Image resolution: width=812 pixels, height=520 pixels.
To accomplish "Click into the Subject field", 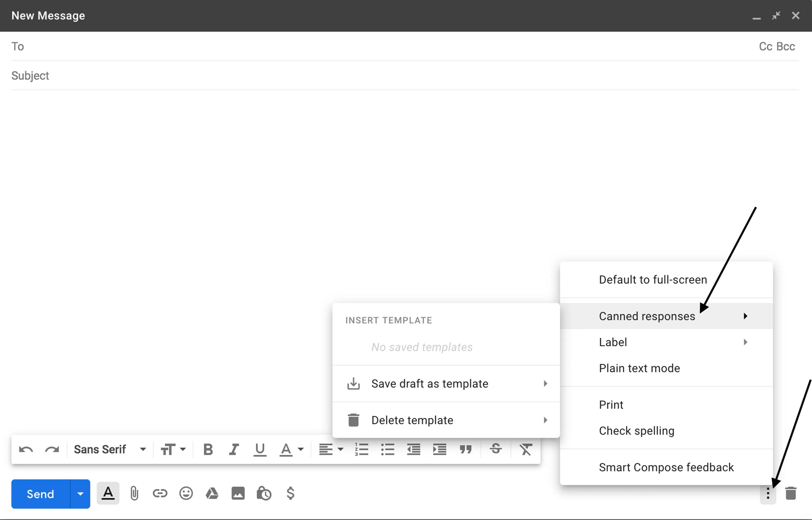I will [405, 75].
